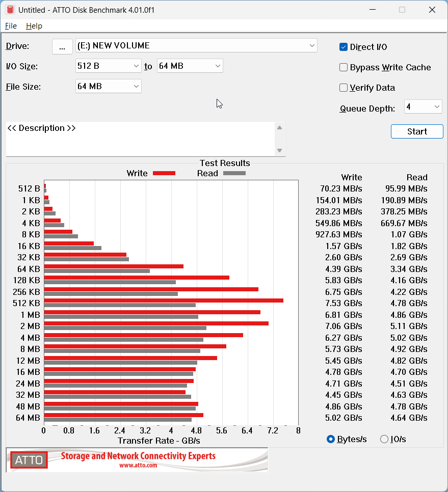The height and width of the screenshot is (492, 448).
Task: Click the read value 95.99 MB/s
Action: pyautogui.click(x=406, y=188)
